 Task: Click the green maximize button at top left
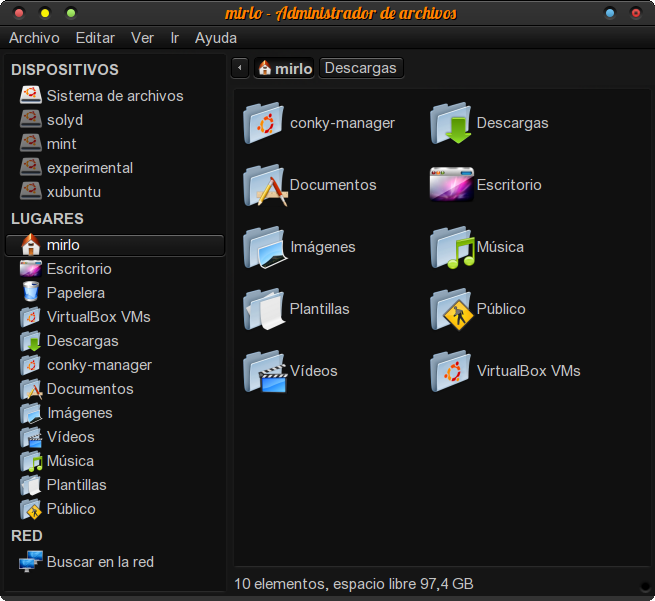[71, 13]
